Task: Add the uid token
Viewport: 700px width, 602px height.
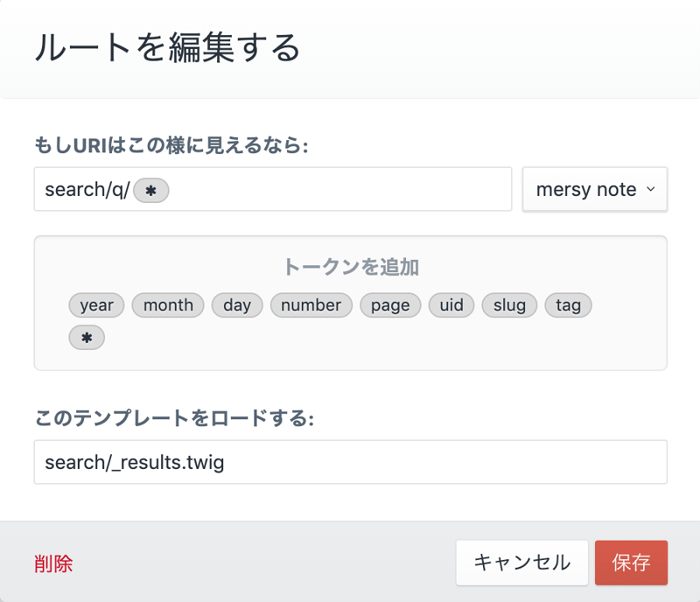Action: [x=451, y=304]
